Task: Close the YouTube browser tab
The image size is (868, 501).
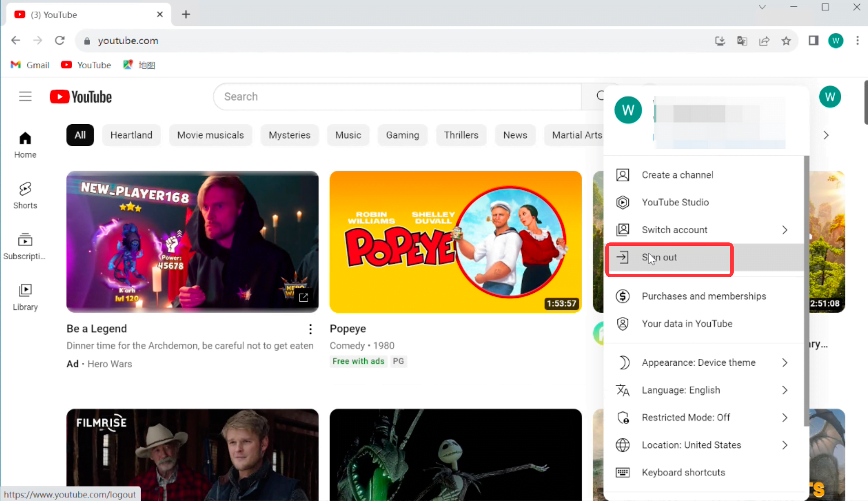Action: point(160,14)
